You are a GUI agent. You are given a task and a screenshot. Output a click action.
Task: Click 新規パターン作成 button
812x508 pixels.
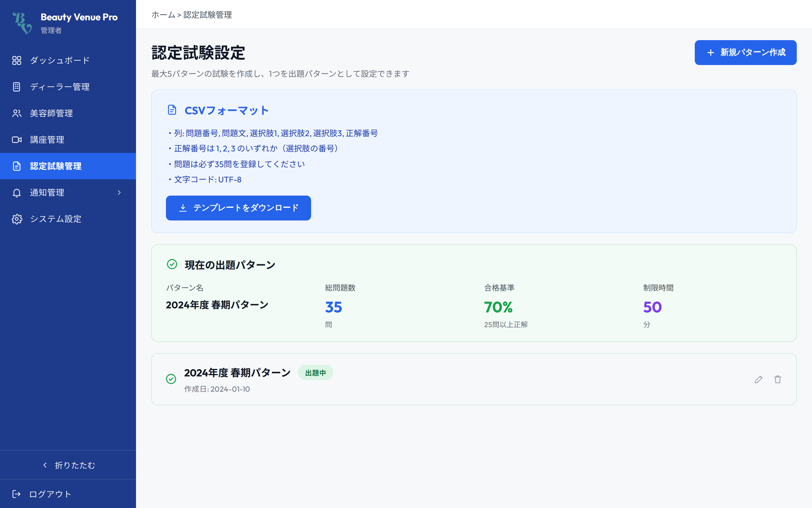click(745, 52)
